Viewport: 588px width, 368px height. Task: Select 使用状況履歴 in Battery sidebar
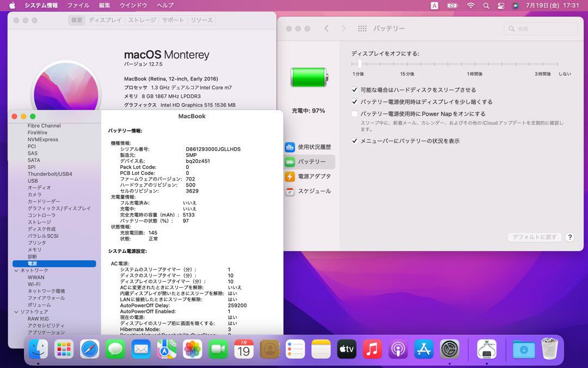point(309,147)
